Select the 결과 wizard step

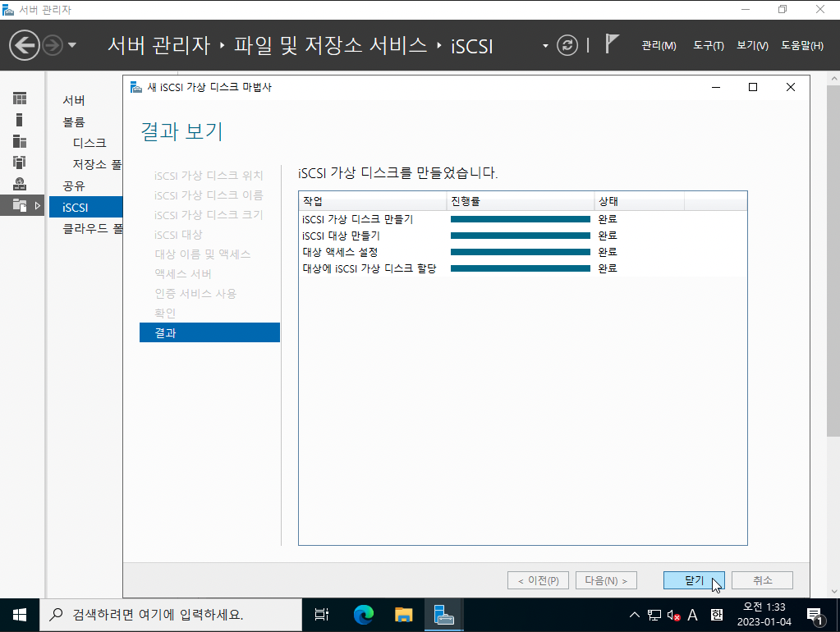tap(209, 332)
